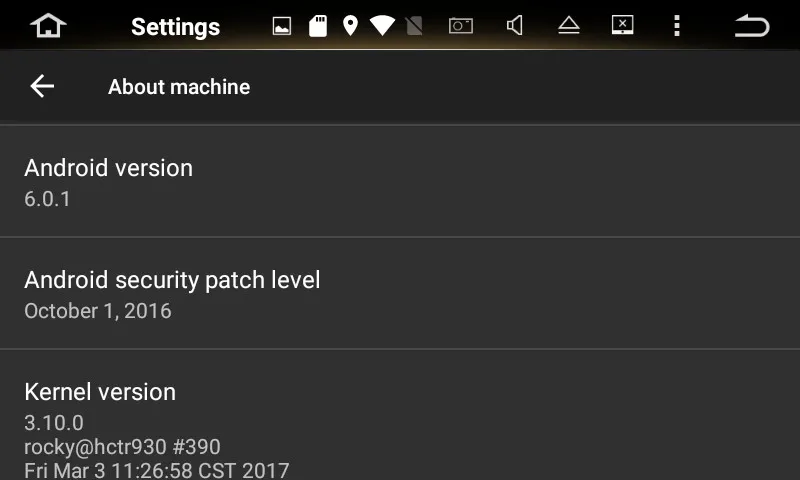Viewport: 800px width, 480px height.
Task: Select the Android version entry
Action: pos(400,182)
